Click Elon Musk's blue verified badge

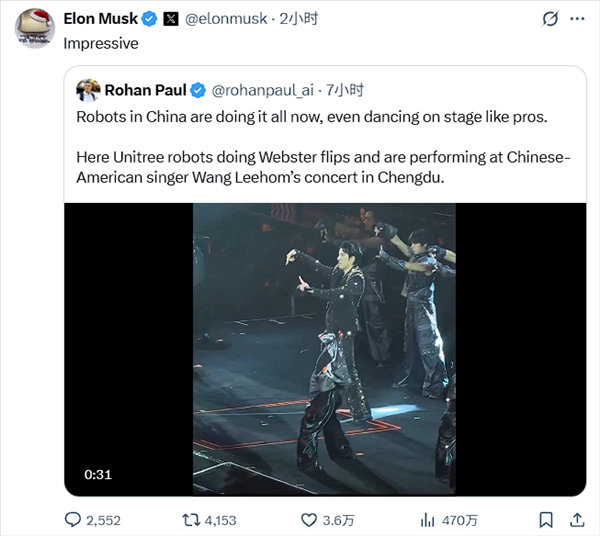coord(149,19)
